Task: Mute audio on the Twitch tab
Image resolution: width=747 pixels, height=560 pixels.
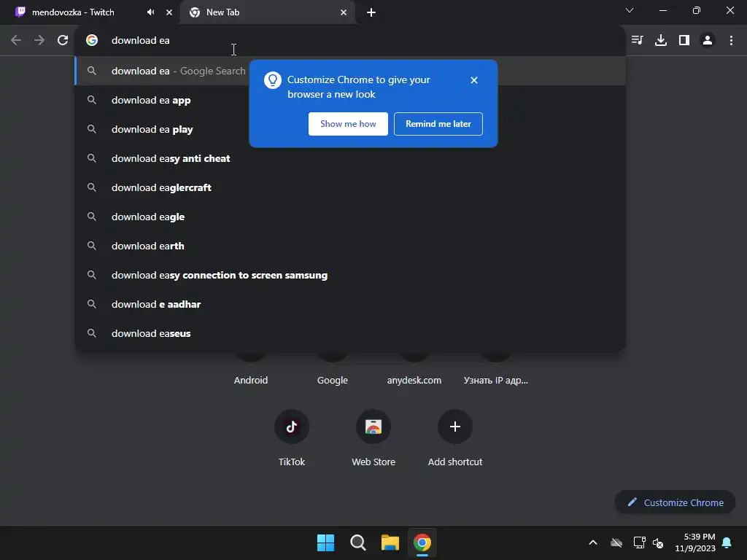Action: (150, 12)
